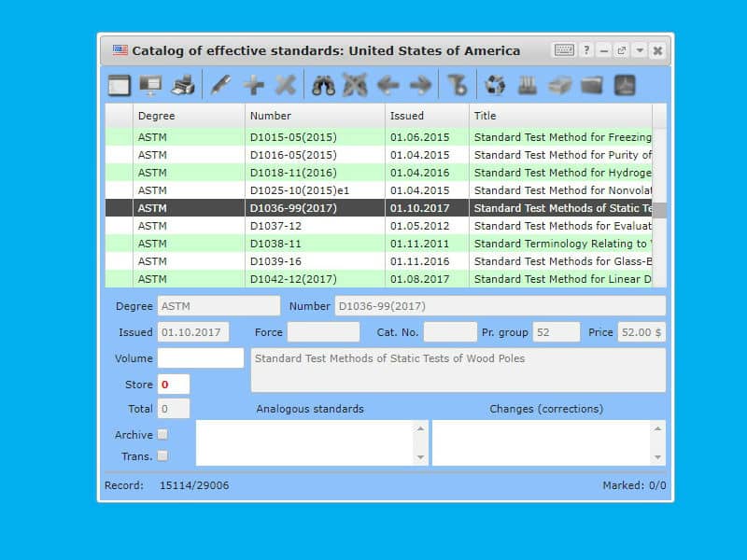Click inside the Changes (corrections) list box
The image size is (747, 560).
[549, 442]
